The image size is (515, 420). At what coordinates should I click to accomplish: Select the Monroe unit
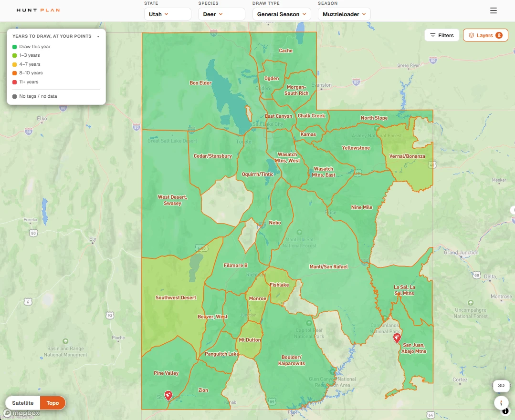pos(258,298)
